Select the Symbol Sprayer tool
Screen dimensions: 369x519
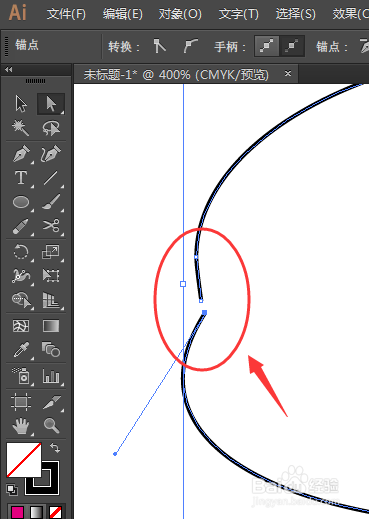click(21, 376)
